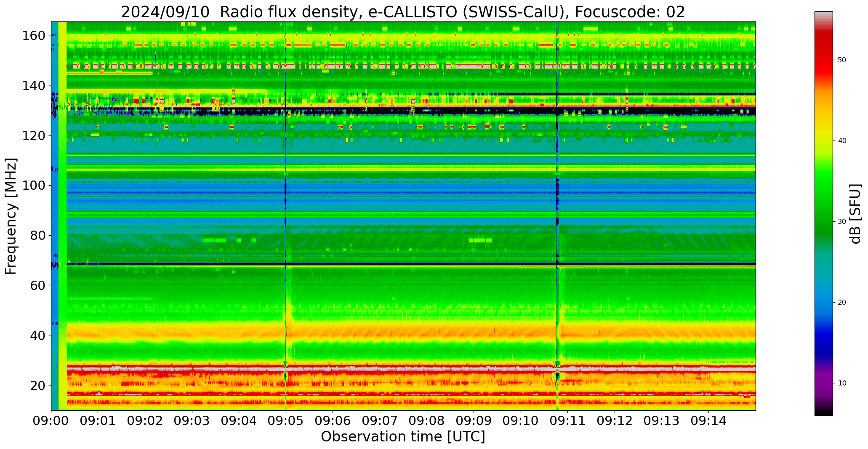868x449 pixels.
Task: Click the 09:14 time tick label
Action: click(x=708, y=421)
